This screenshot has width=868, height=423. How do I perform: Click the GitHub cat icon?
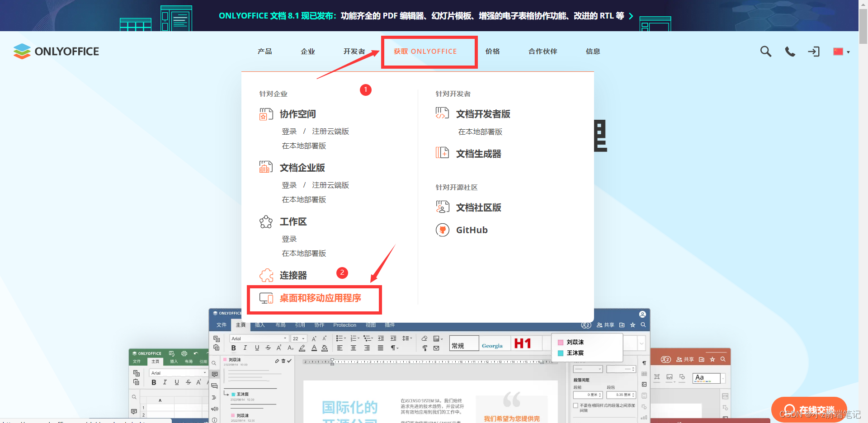pos(442,230)
